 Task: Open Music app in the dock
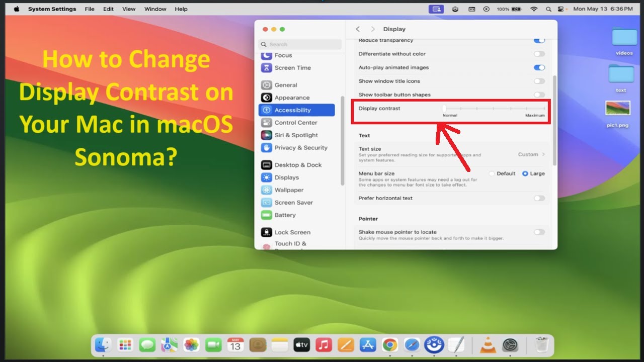coord(324,345)
